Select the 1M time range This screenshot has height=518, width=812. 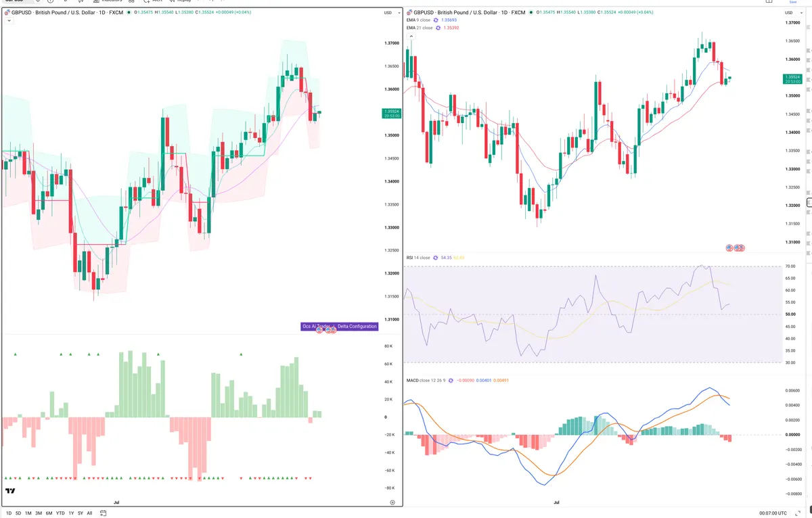(x=28, y=513)
